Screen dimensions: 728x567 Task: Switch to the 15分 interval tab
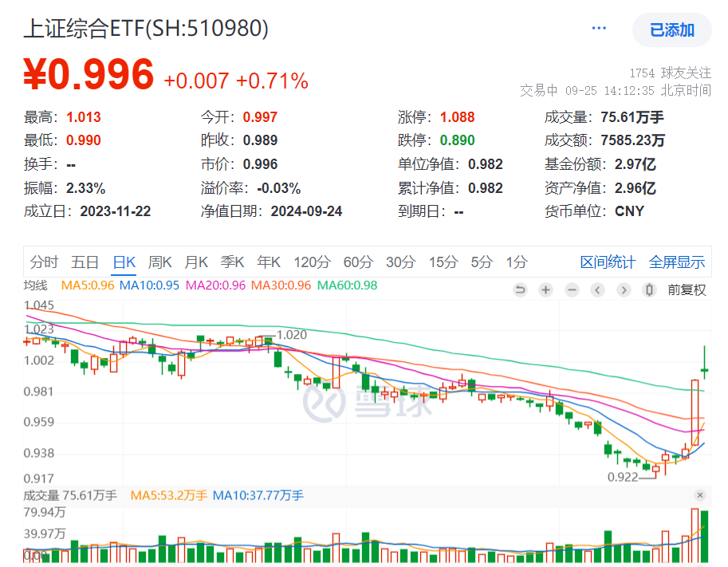(x=443, y=262)
